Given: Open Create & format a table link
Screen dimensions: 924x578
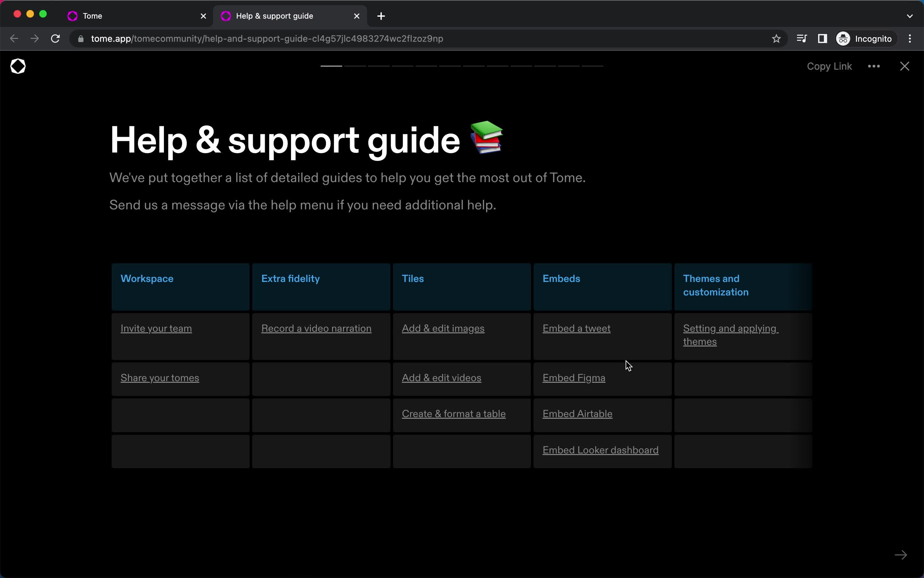Looking at the screenshot, I should click(x=454, y=414).
